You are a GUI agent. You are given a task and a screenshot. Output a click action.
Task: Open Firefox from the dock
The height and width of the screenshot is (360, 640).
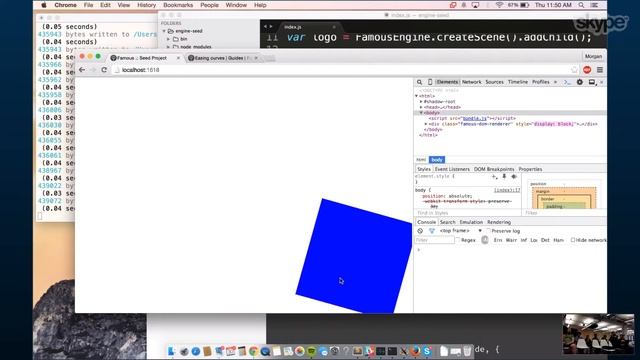(x=416, y=351)
